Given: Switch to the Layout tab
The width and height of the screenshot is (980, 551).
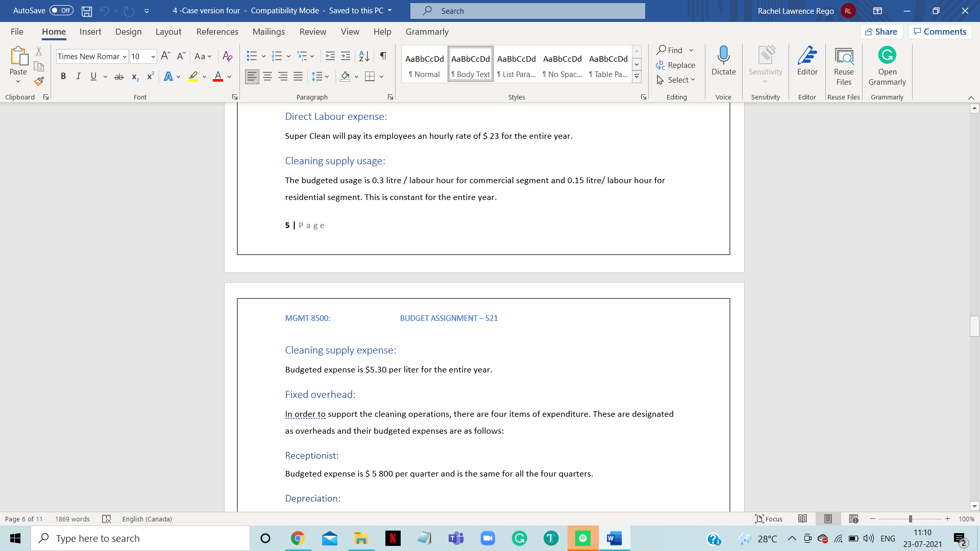Looking at the screenshot, I should click(x=168, y=32).
